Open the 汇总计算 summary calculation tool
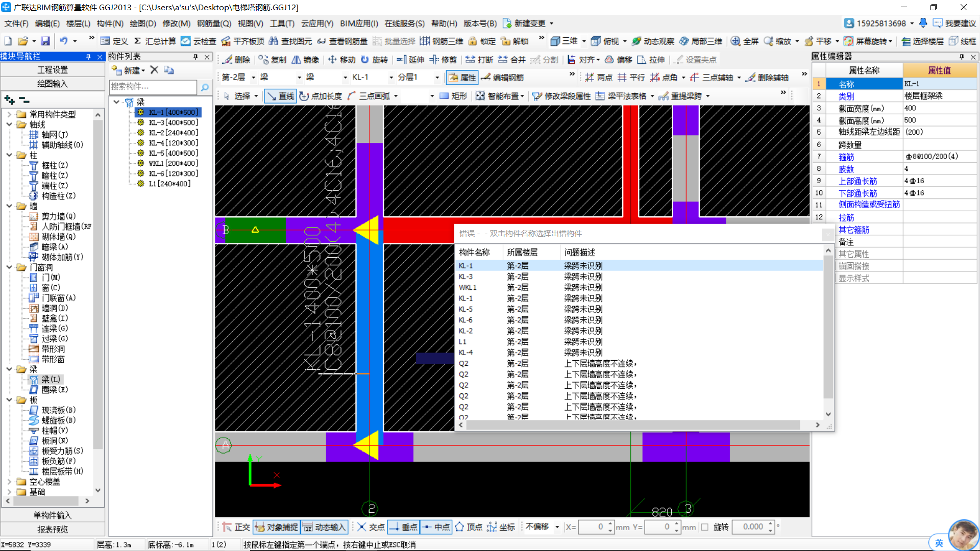Viewport: 980px width, 551px height. [155, 41]
